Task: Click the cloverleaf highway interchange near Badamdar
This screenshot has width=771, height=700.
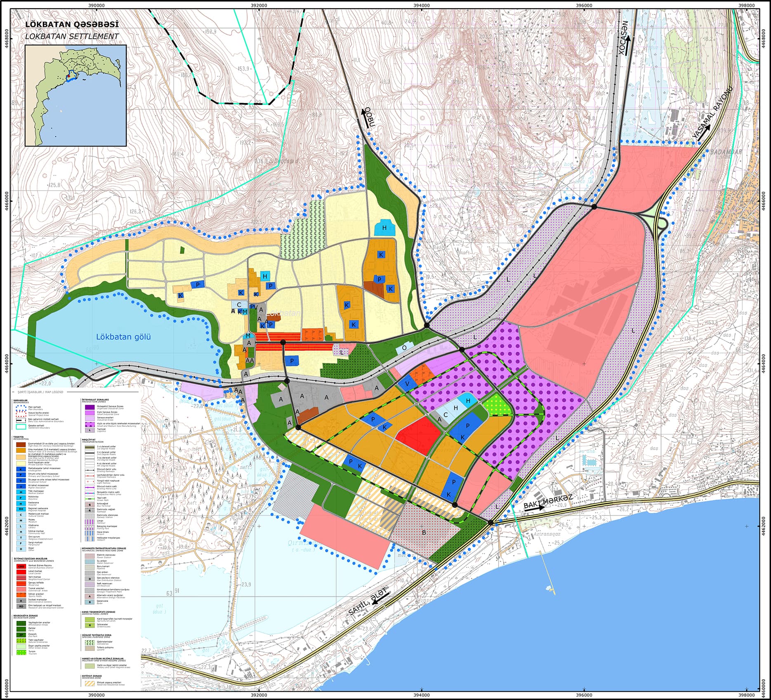Action: point(657,216)
